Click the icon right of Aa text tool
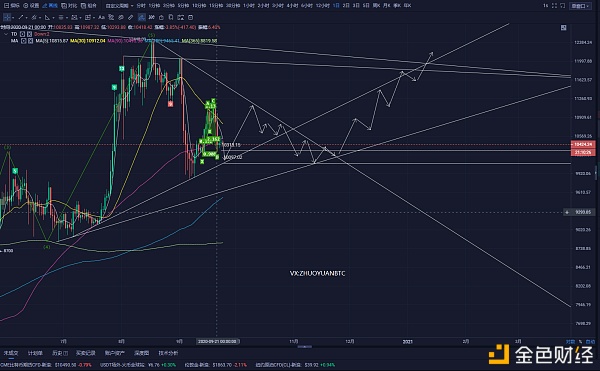600x371 pixels. tap(111, 17)
